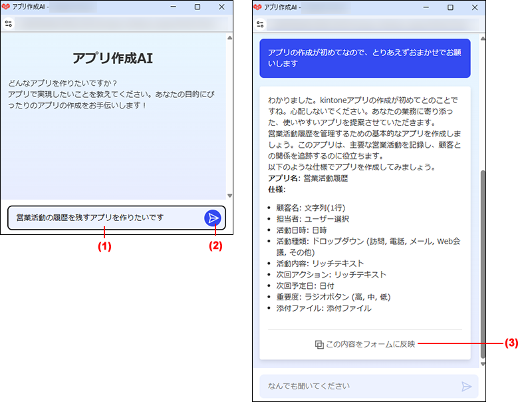Click the blue send button in left window
Image resolution: width=532 pixels, height=402 pixels.
(212, 218)
